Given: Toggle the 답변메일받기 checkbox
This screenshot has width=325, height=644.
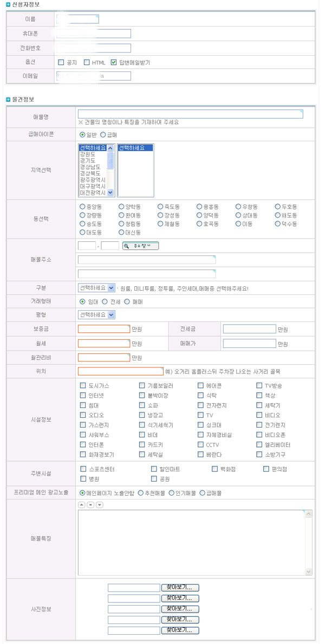Looking at the screenshot, I should pyautogui.click(x=114, y=63).
